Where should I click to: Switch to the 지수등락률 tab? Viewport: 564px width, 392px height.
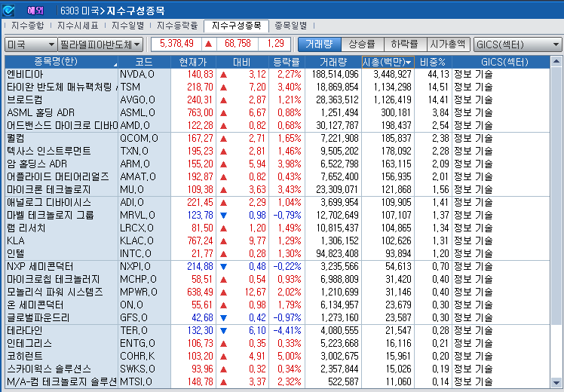(177, 26)
